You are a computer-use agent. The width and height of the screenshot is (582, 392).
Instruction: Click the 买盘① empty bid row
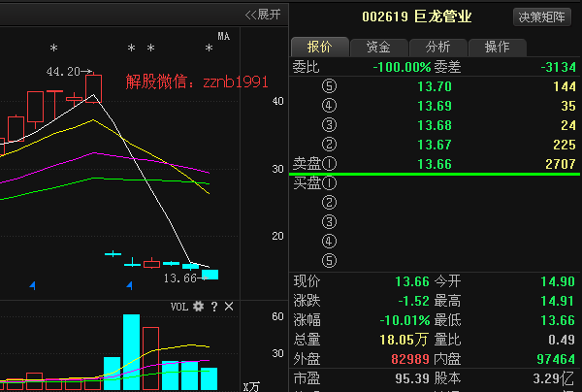(435, 183)
